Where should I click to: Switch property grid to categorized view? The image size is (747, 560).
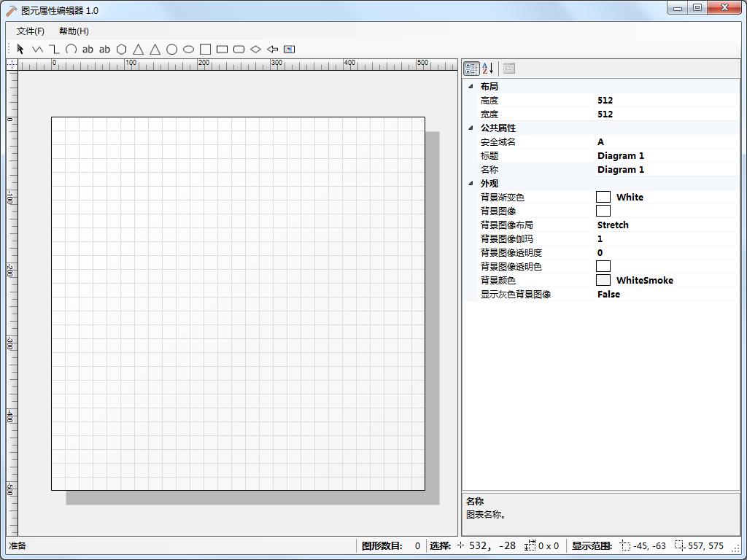[472, 69]
